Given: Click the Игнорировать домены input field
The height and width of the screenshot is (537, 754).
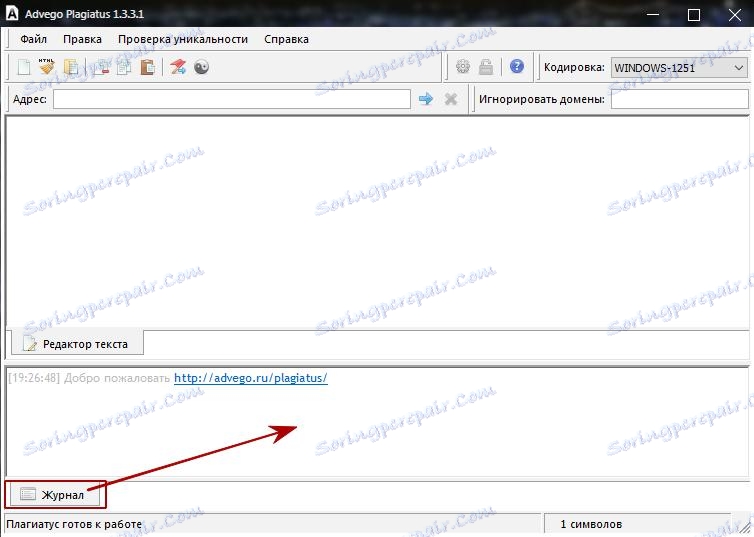Looking at the screenshot, I should pos(679,100).
